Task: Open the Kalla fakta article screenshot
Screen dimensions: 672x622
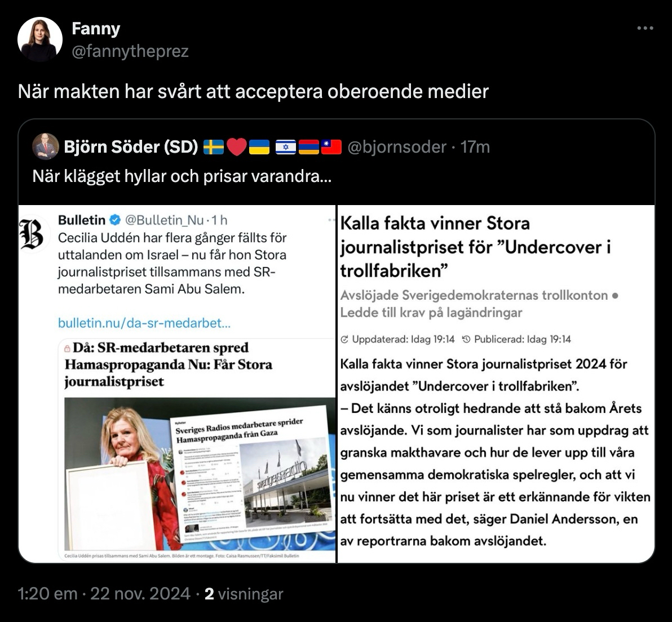Action: coord(496,383)
